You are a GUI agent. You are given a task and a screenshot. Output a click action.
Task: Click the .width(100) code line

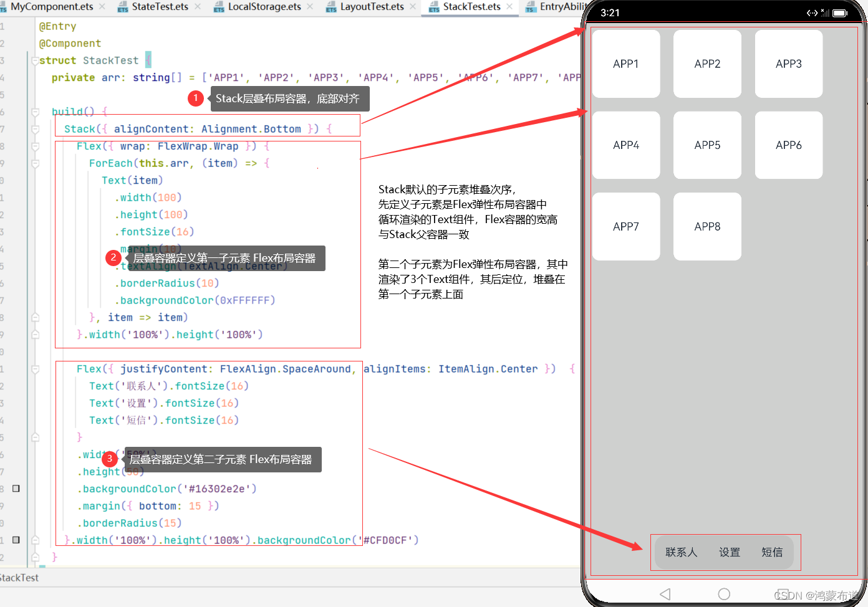coord(148,198)
